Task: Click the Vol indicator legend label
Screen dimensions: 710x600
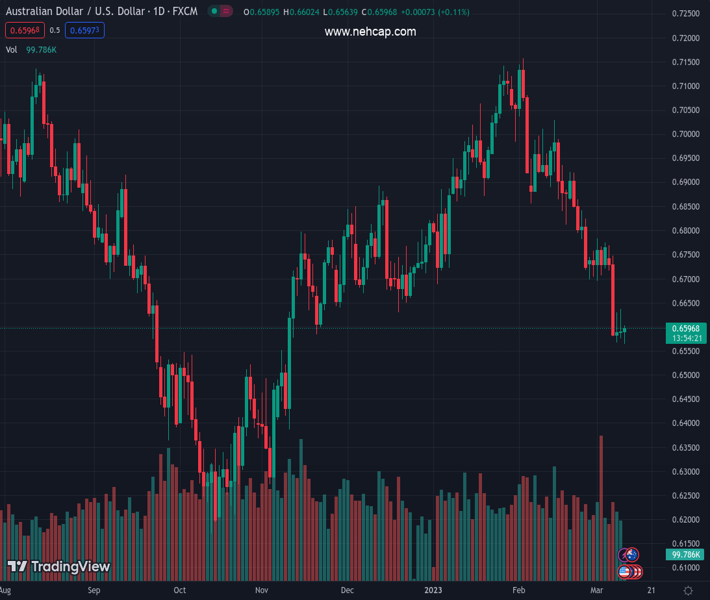Action: (x=12, y=49)
